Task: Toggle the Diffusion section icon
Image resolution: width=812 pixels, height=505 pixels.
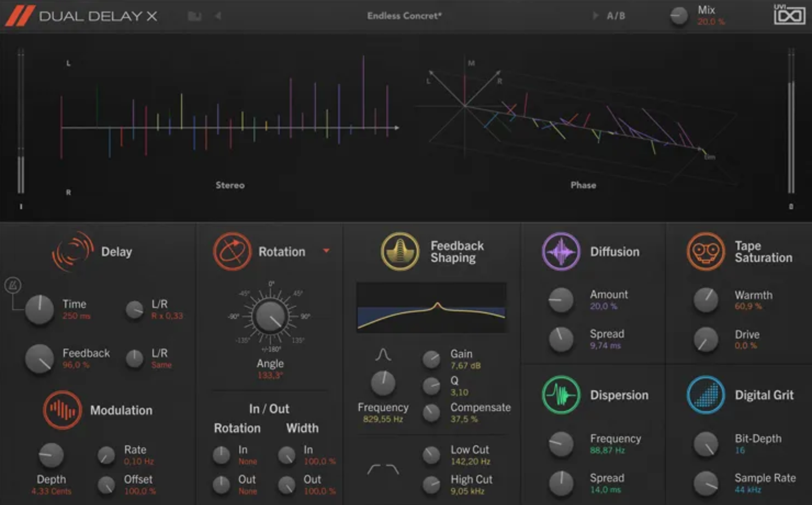Action: (561, 251)
